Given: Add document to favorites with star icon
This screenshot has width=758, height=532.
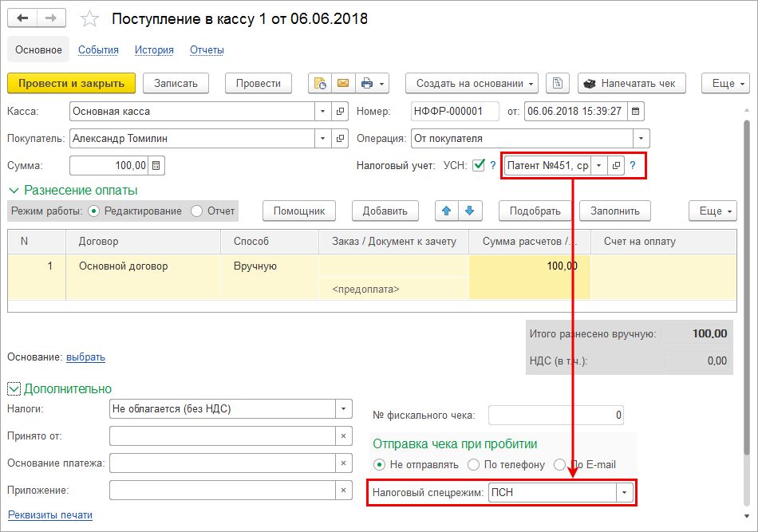Looking at the screenshot, I should pos(89,19).
